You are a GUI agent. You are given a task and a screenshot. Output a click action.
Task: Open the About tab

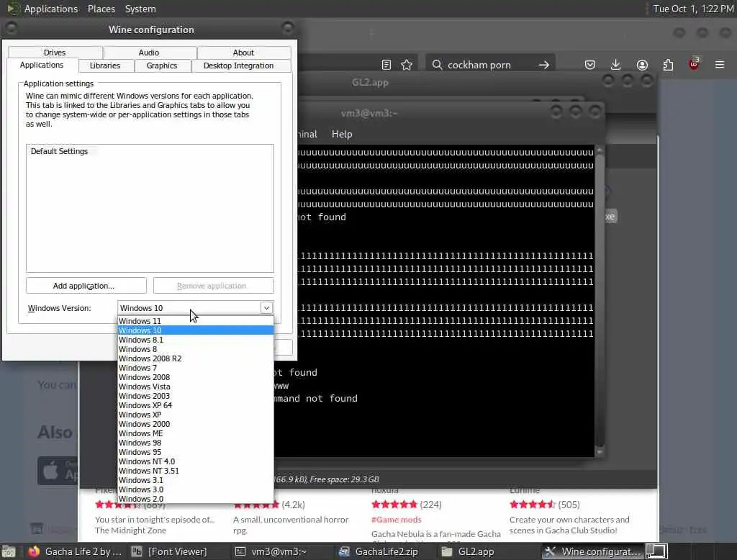coord(243,53)
